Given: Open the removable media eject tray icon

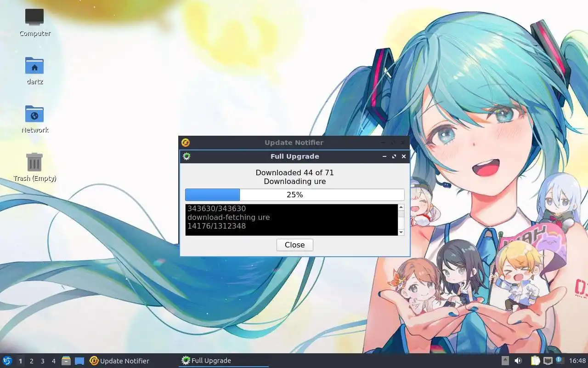Looking at the screenshot, I should pos(505,361).
